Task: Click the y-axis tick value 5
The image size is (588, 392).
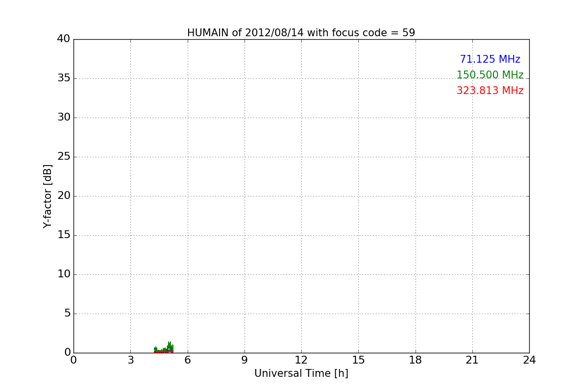Action: (67, 314)
